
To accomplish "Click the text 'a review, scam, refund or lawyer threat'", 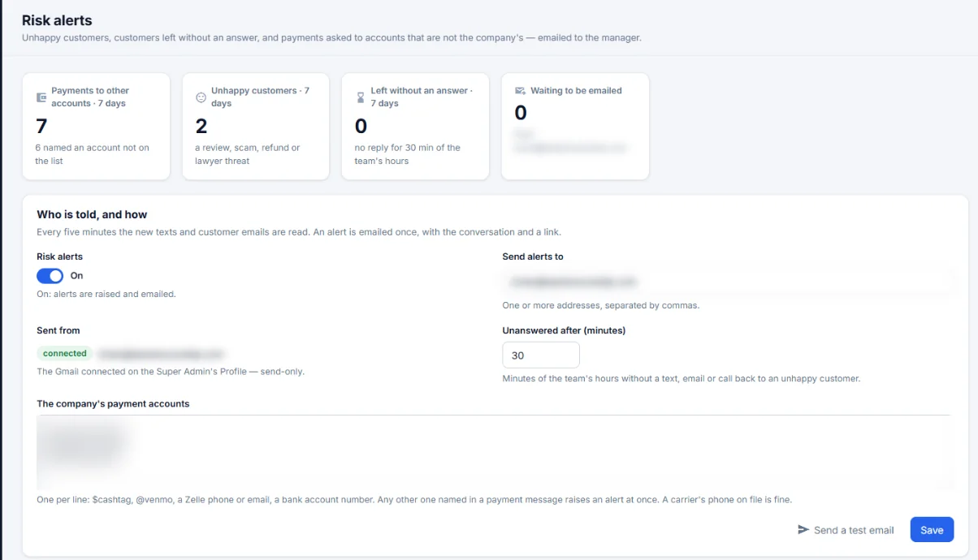I will coord(248,154).
